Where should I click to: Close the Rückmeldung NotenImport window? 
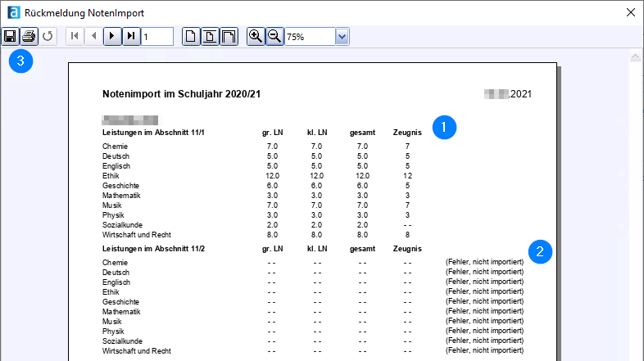[x=631, y=13]
